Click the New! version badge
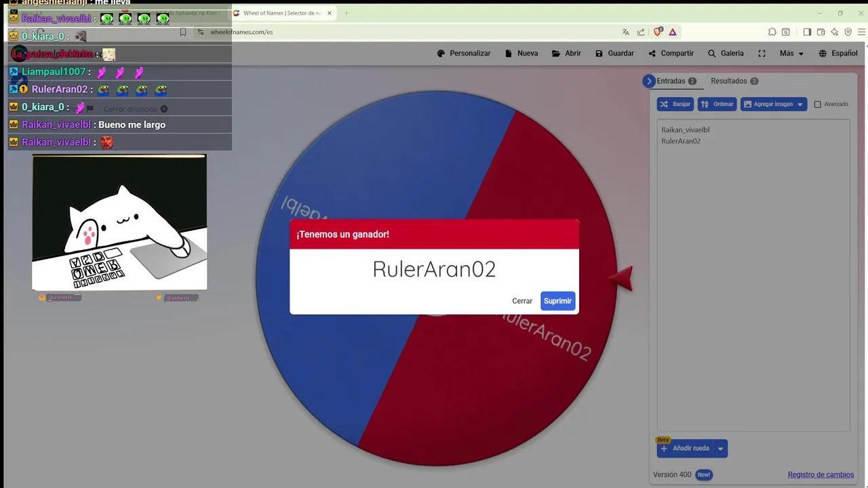The height and width of the screenshot is (488, 868). 704,474
